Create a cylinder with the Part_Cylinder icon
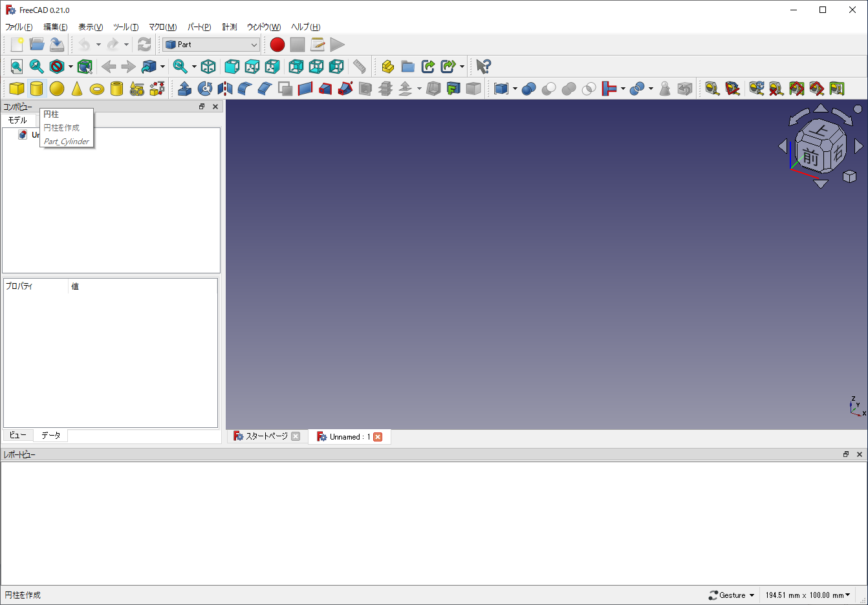Image resolution: width=868 pixels, height=605 pixels. click(37, 89)
